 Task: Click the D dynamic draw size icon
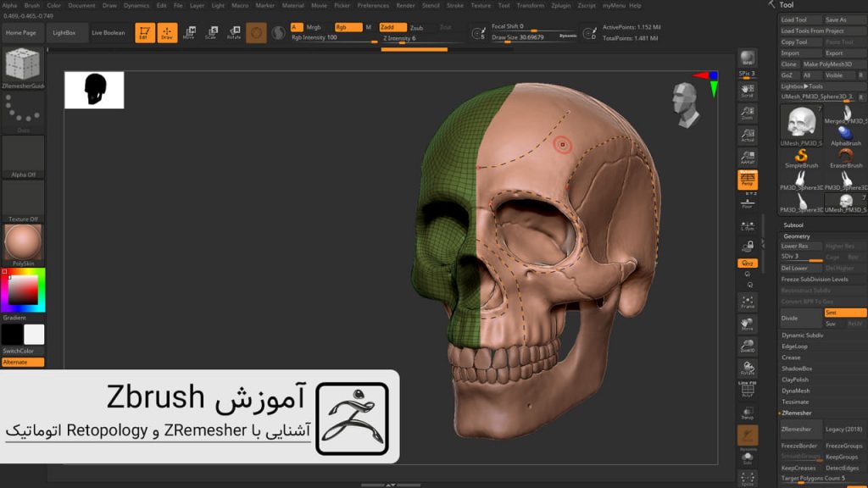tap(590, 33)
